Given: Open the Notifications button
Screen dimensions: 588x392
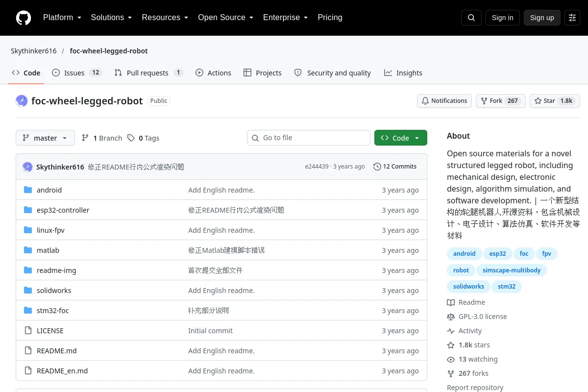Looking at the screenshot, I should tap(444, 101).
